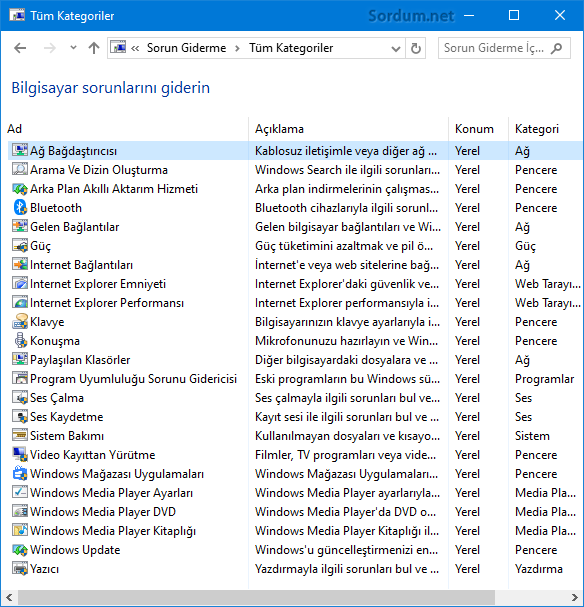The width and height of the screenshot is (584, 607).
Task: Click the Windows Mağazası Uygulamaları icon
Action: pyautogui.click(x=20, y=473)
